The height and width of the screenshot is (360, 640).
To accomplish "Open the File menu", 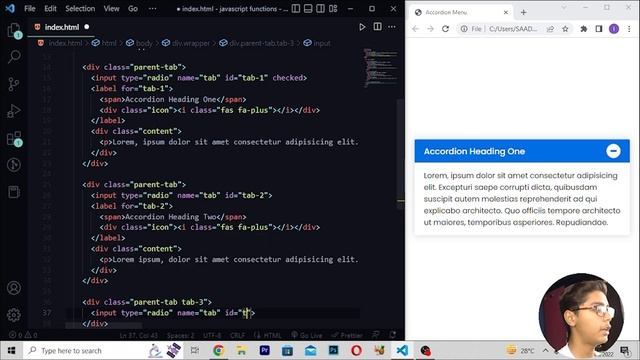I will (x=30, y=9).
